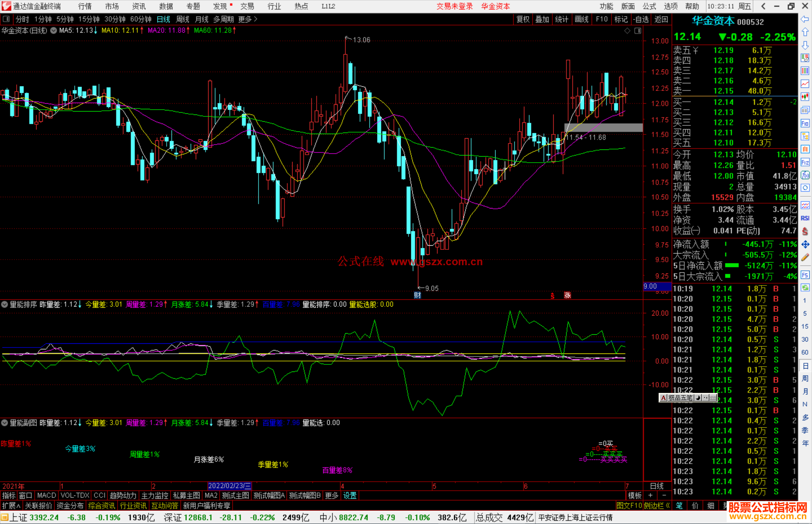Select the 笔 tick tab below trade list
Screen dimensions: 812x524
[679, 506]
